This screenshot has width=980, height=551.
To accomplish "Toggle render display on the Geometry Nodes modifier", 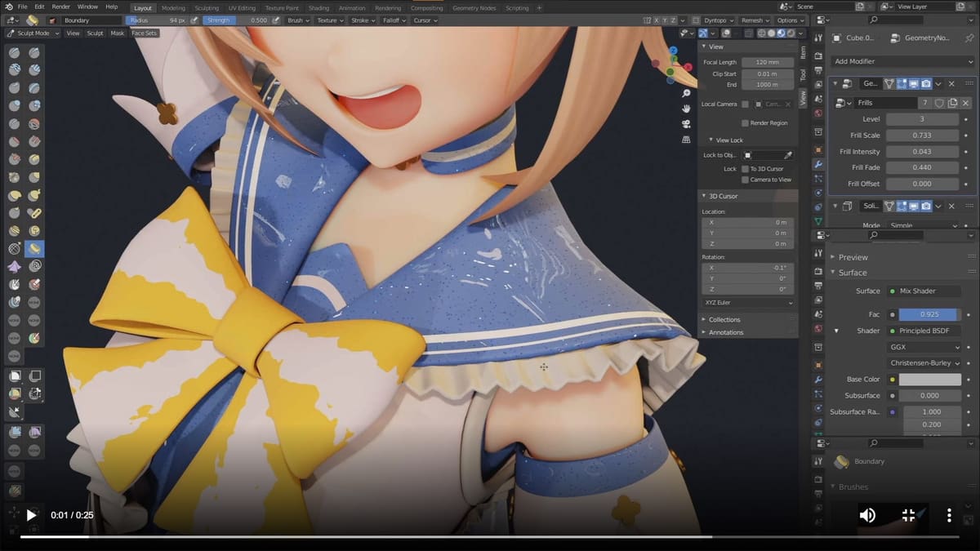I will point(926,83).
